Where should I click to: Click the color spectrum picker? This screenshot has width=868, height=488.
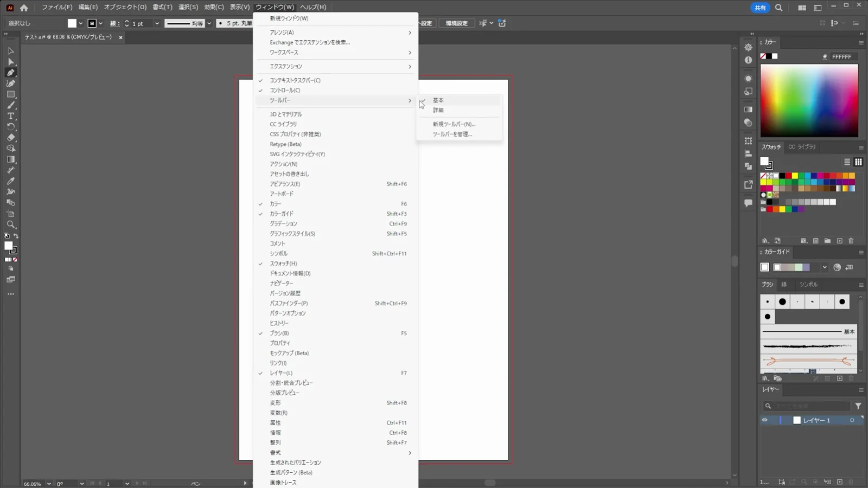tap(809, 100)
